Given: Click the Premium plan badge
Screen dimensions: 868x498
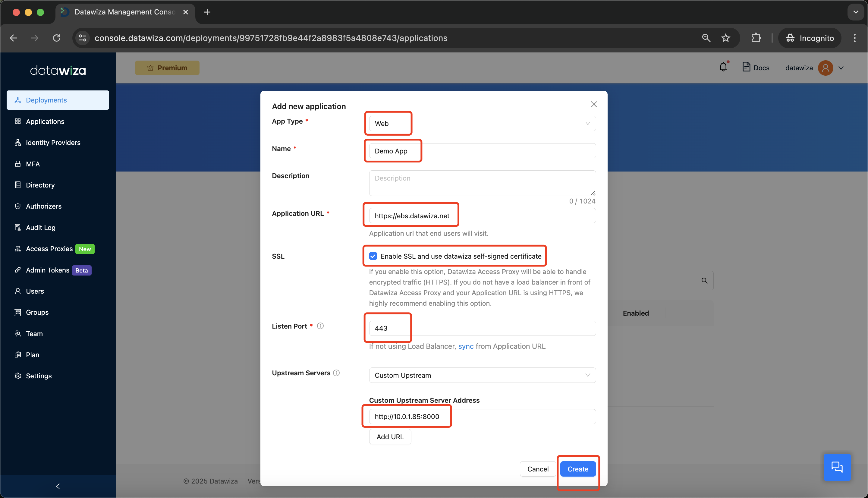Looking at the screenshot, I should (x=167, y=68).
